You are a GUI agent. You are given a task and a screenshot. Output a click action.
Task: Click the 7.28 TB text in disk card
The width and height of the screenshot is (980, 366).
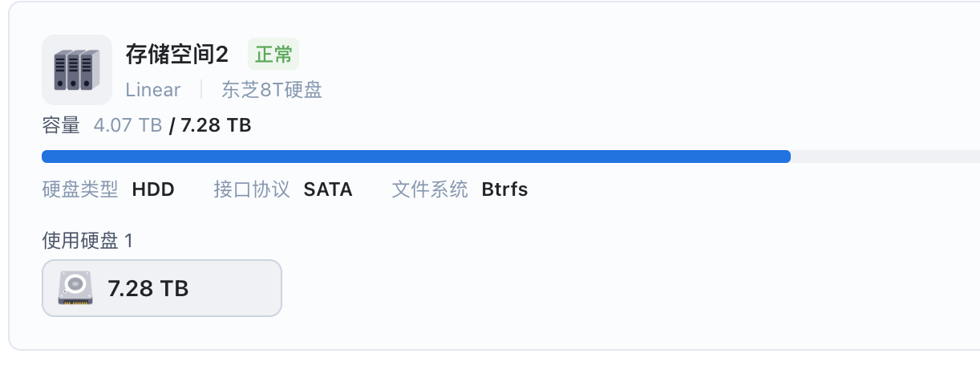pyautogui.click(x=148, y=288)
